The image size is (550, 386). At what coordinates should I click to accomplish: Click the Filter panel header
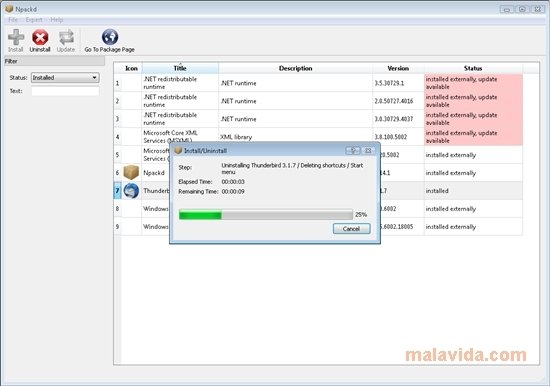54,61
